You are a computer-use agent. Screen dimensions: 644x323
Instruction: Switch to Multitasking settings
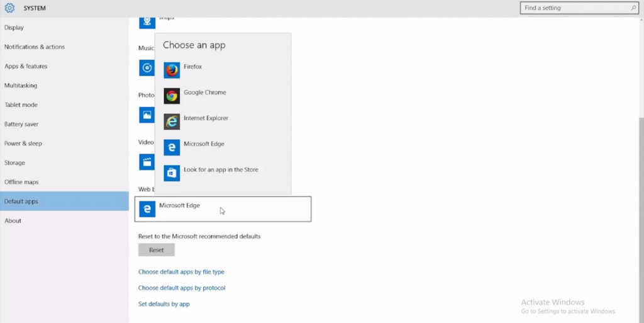click(64, 86)
